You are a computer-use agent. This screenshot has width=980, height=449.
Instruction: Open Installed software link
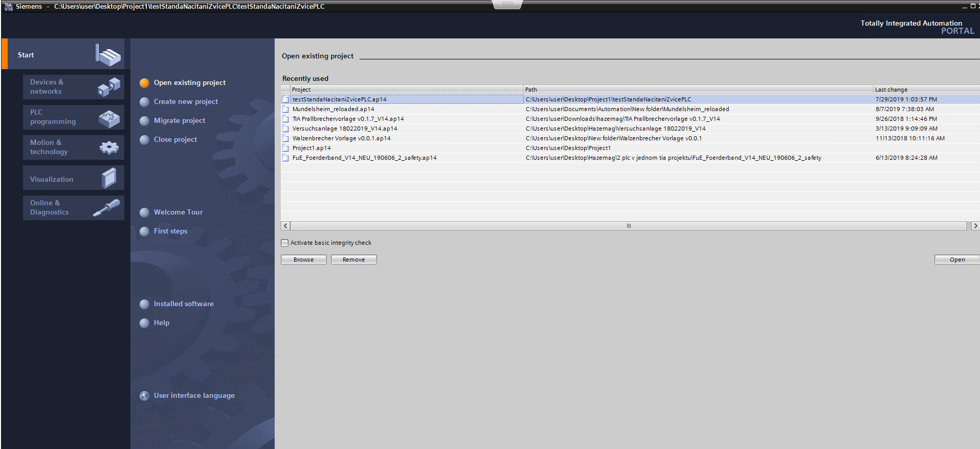184,304
